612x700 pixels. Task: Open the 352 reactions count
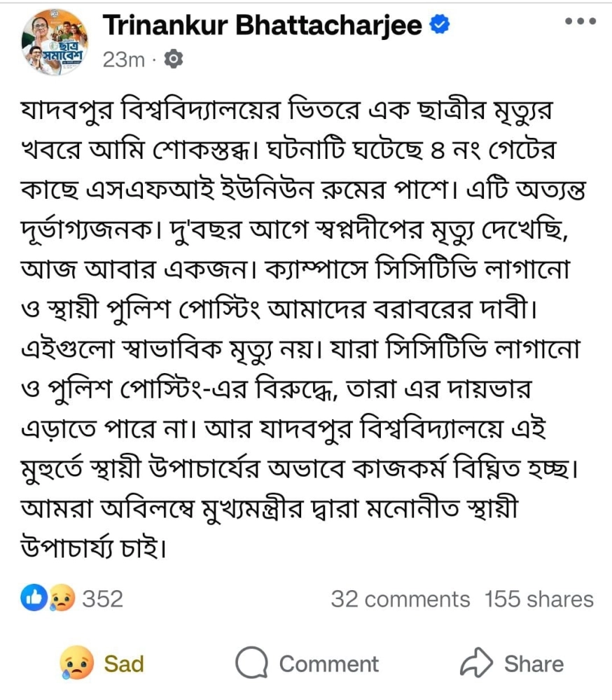point(102,599)
